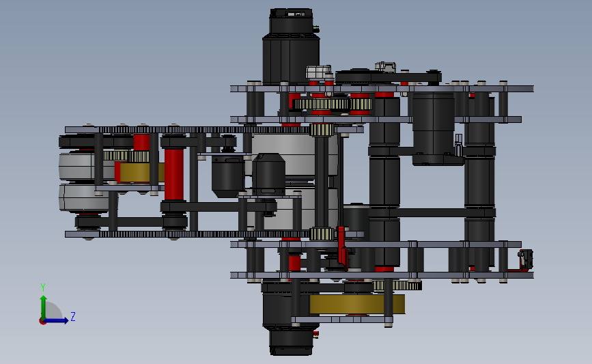592x364 pixels.
Task: Select the tall red spacer cylinder in the arm
Action: pyautogui.click(x=174, y=174)
